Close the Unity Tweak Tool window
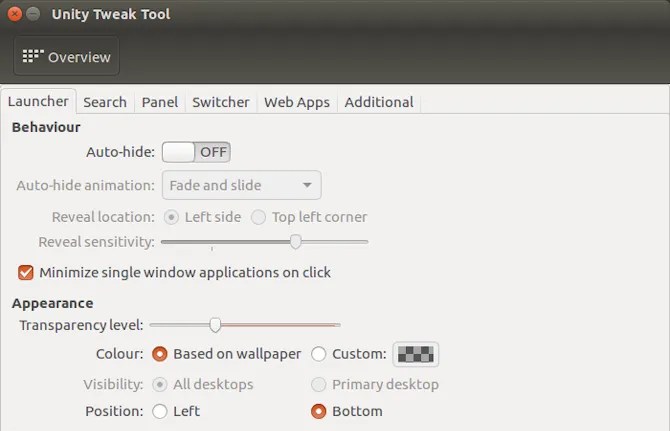Viewport: 670px width, 431px height. [x=15, y=14]
